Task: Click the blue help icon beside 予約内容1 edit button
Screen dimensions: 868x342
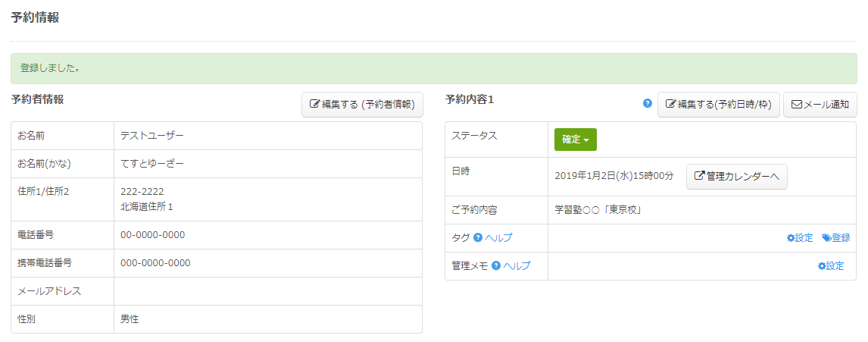Action: point(648,103)
